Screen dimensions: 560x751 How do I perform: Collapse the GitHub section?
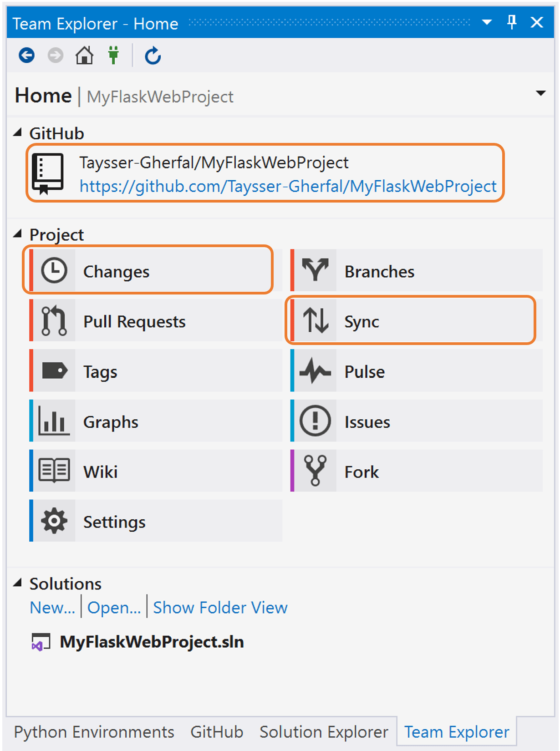[18, 133]
